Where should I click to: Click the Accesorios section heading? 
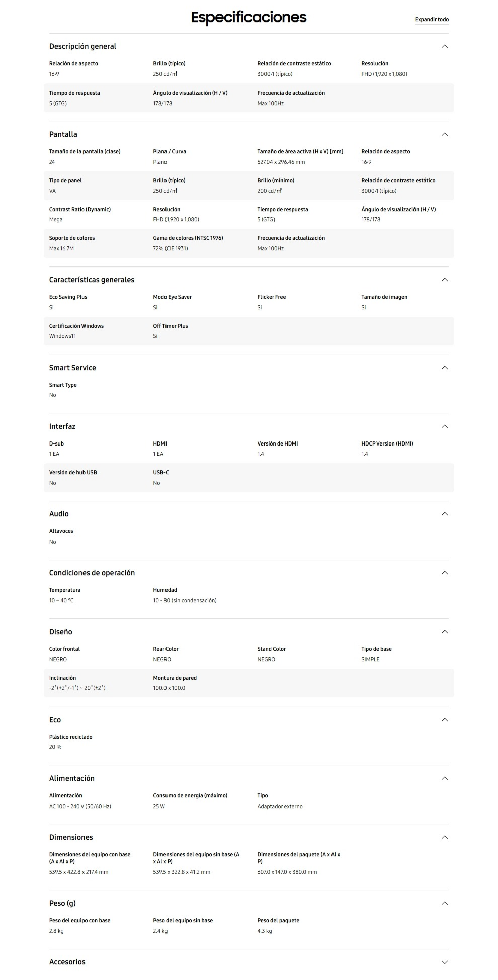coord(67,962)
